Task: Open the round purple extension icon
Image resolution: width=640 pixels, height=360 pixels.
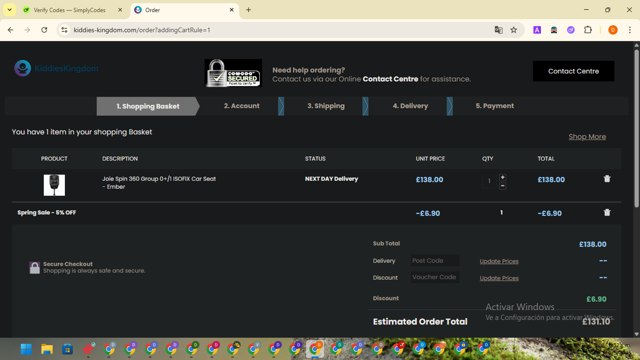Action: pyautogui.click(x=571, y=30)
